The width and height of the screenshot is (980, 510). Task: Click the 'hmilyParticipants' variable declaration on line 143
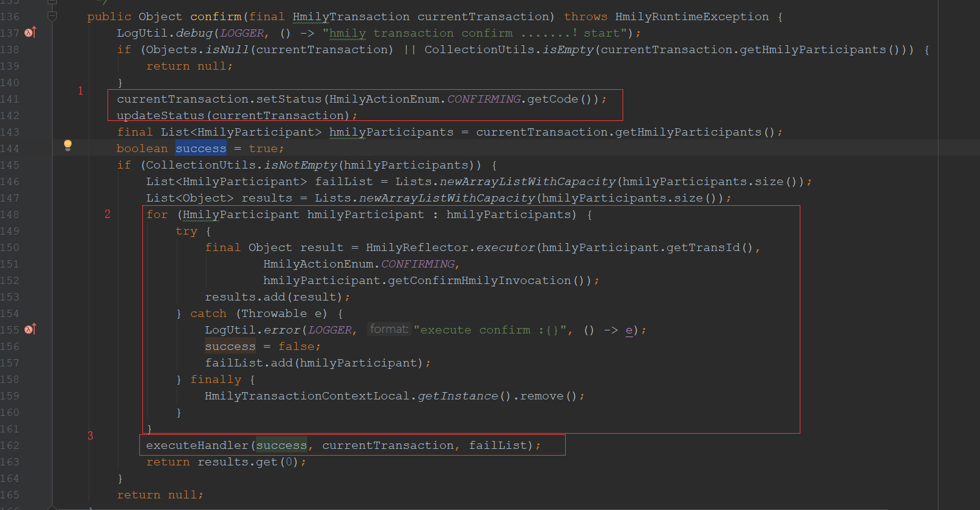392,132
